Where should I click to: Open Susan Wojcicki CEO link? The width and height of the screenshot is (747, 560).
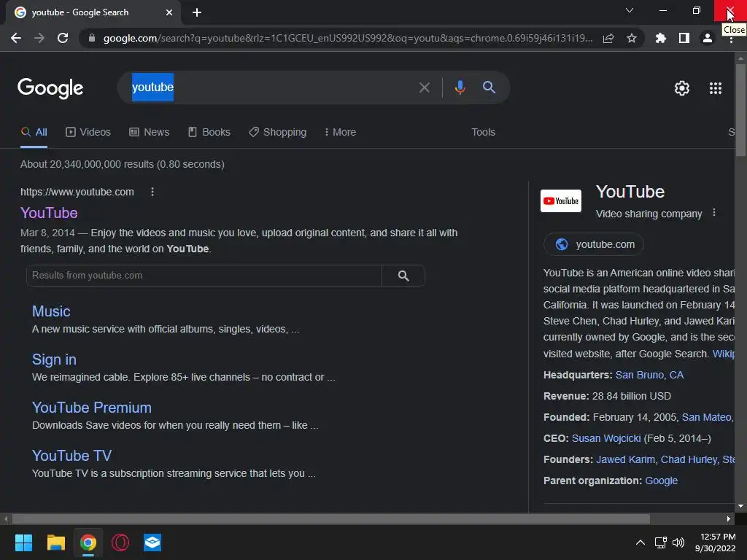(606, 438)
